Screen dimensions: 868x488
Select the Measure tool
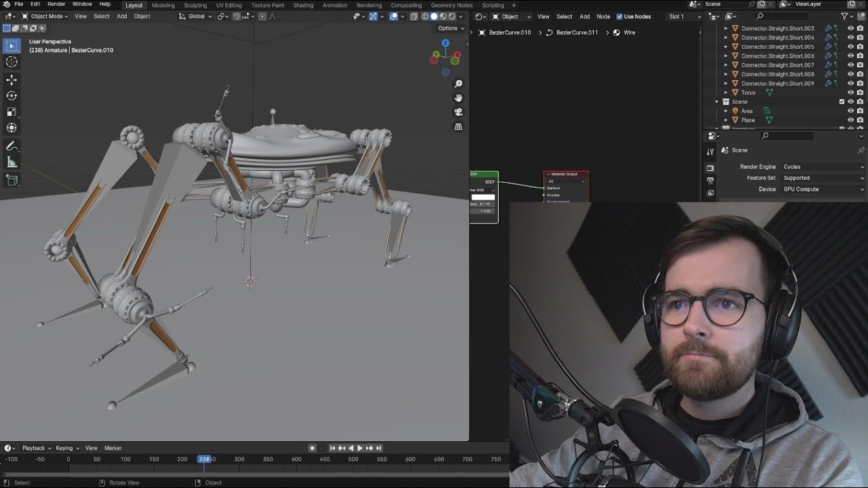click(12, 162)
